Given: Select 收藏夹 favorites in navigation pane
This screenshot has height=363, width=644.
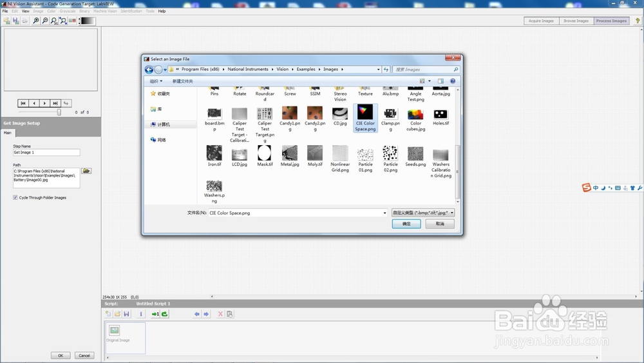Looking at the screenshot, I should [x=160, y=93].
